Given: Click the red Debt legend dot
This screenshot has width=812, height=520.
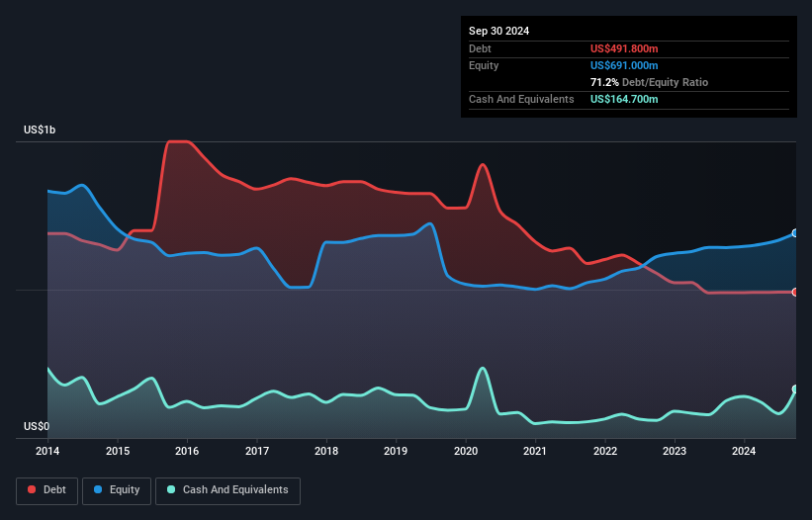Looking at the screenshot, I should pos(32,489).
